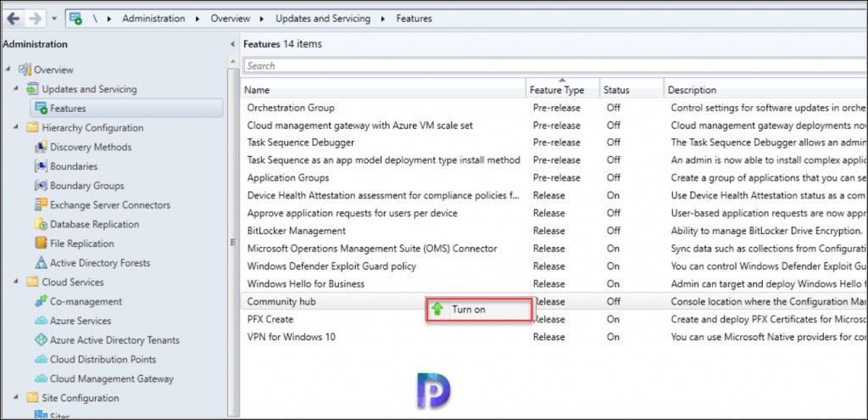Click the Discovery Methods icon
Screen dimensions: 868x420
coord(41,147)
